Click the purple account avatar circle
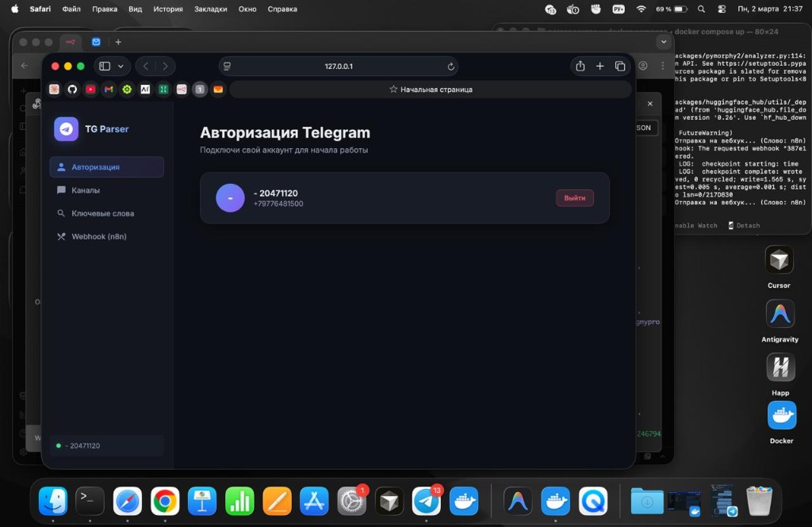Screen dimensions: 812x527 (230, 198)
